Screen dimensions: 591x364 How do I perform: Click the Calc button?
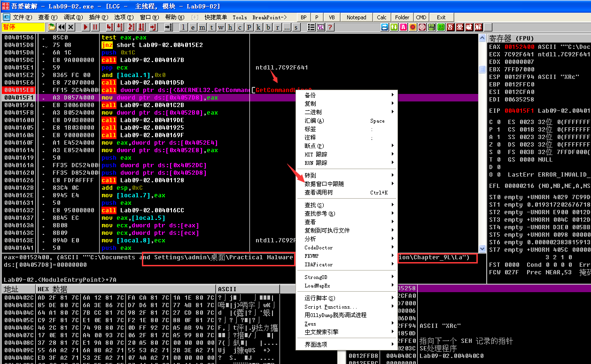point(382,17)
